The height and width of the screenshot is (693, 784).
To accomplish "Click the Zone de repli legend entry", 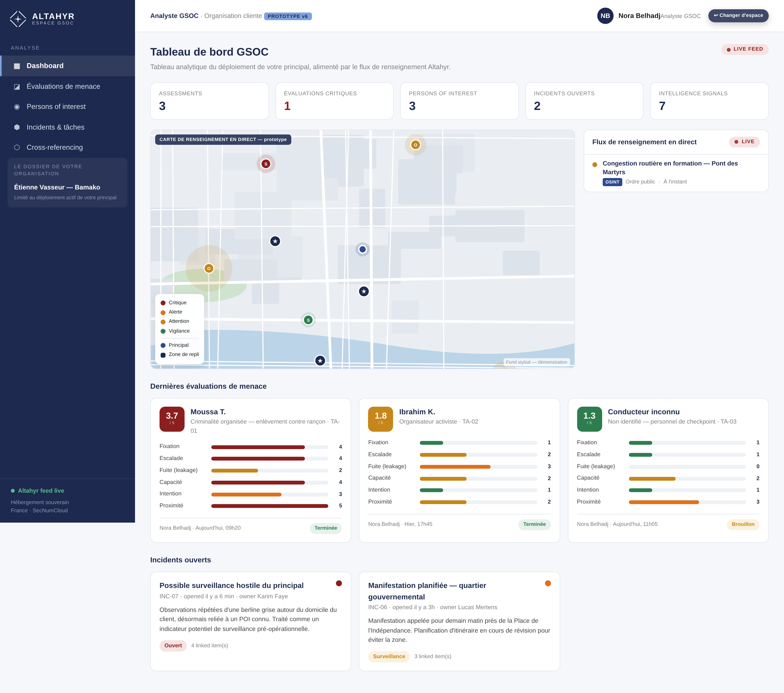I will pos(180,355).
